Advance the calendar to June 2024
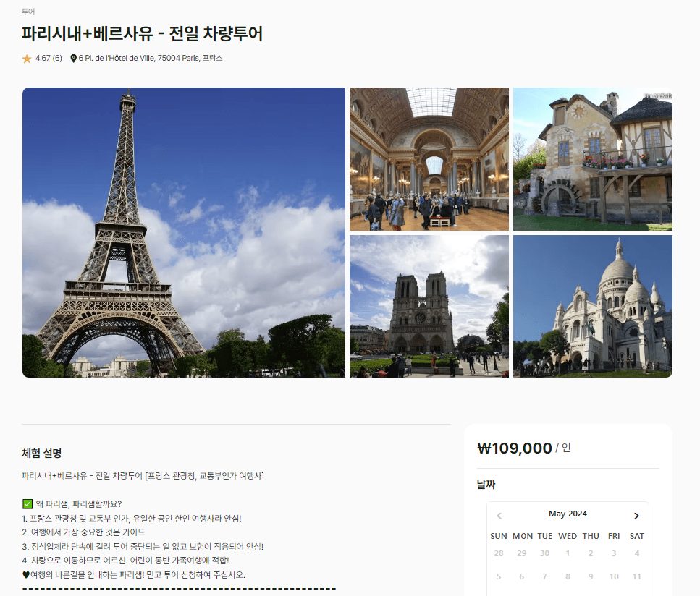The height and width of the screenshot is (596, 700). [x=636, y=515]
